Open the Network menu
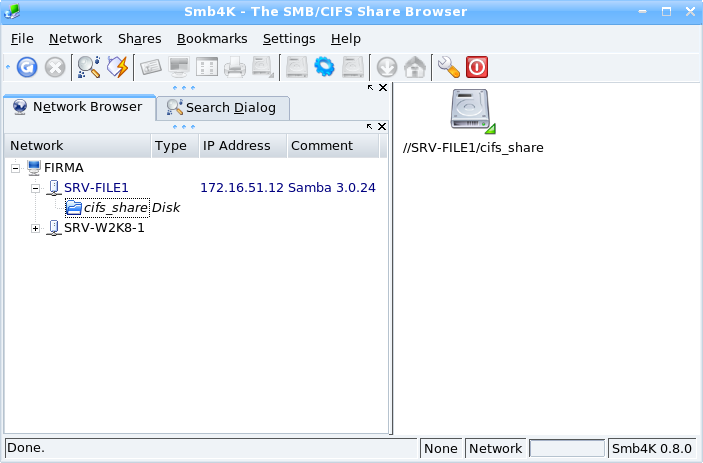This screenshot has width=703, height=463. 75,39
